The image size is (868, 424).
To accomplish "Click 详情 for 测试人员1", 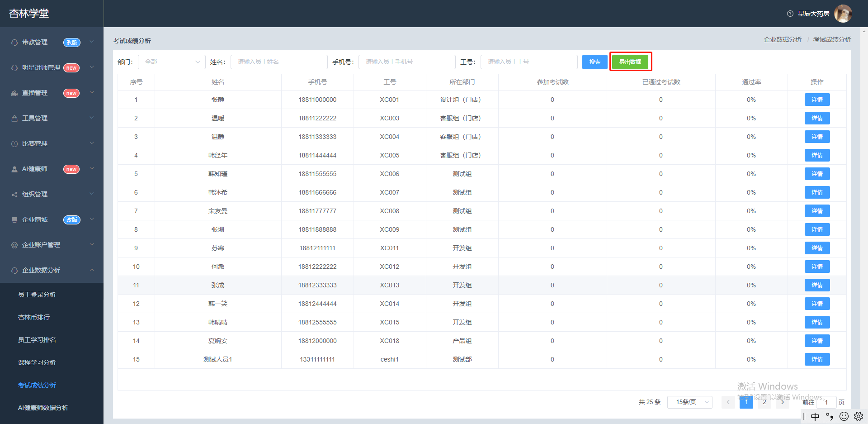I will 817,359.
